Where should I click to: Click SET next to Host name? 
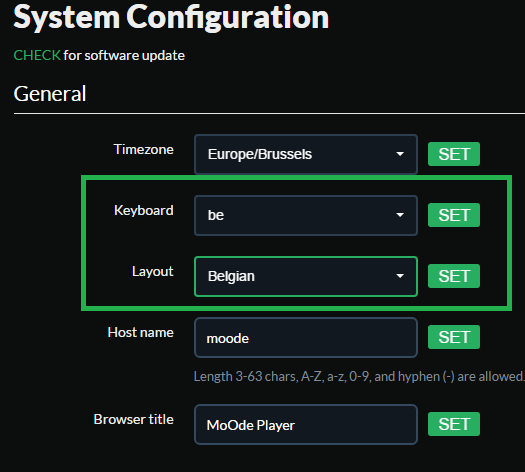454,337
